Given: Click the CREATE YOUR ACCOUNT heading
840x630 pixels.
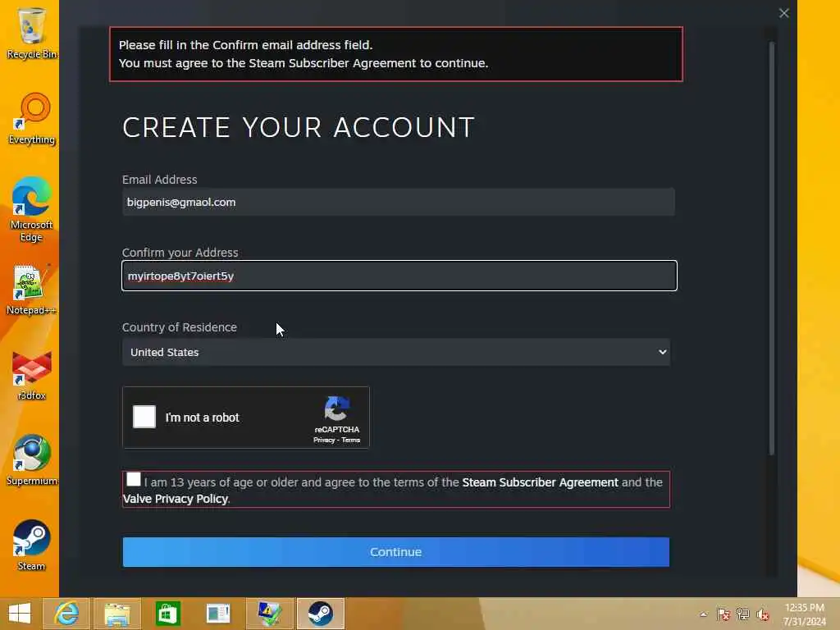Looking at the screenshot, I should click(299, 127).
